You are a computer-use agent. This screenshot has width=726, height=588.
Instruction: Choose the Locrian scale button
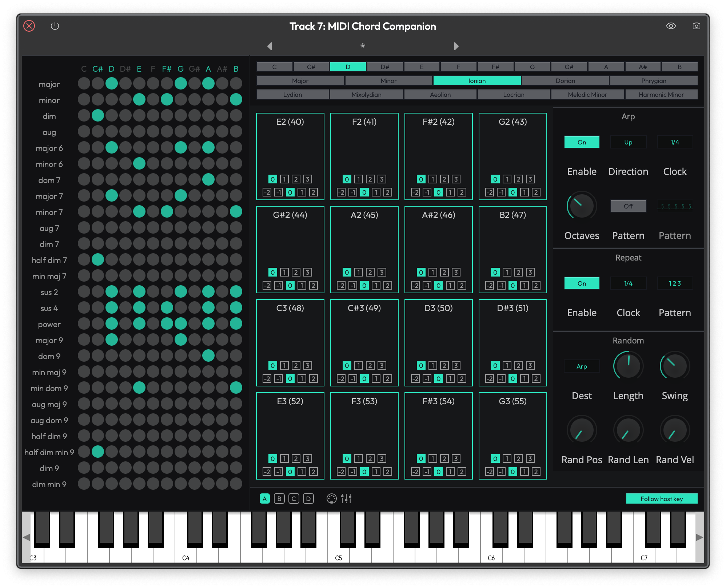click(x=514, y=94)
